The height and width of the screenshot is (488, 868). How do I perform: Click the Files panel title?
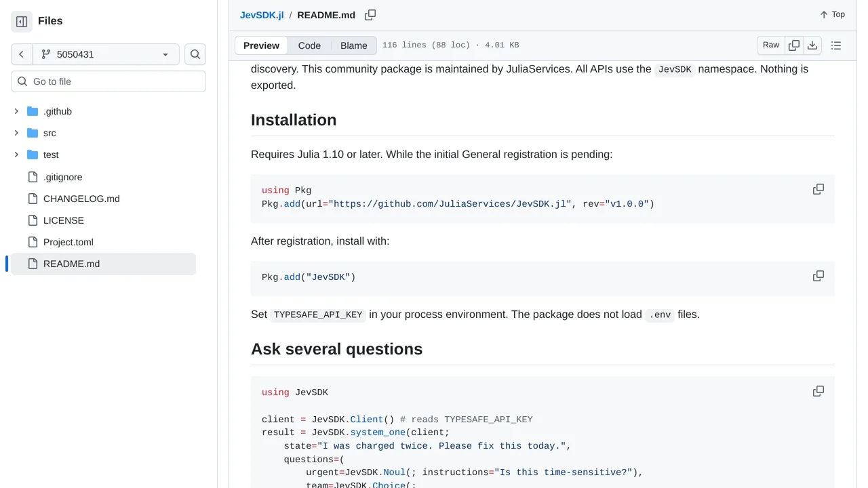tap(50, 21)
